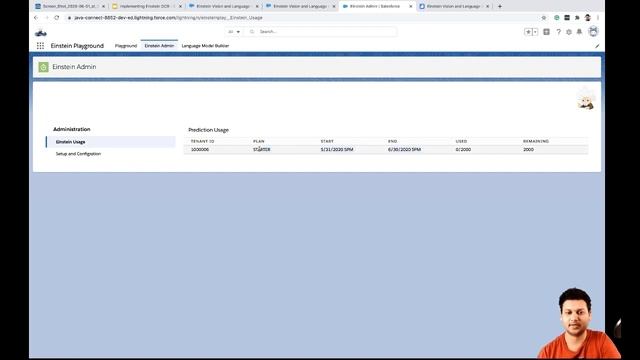Open the browser extensions puzzle icon
Viewport: 640px width, 360px height.
[x=577, y=18]
